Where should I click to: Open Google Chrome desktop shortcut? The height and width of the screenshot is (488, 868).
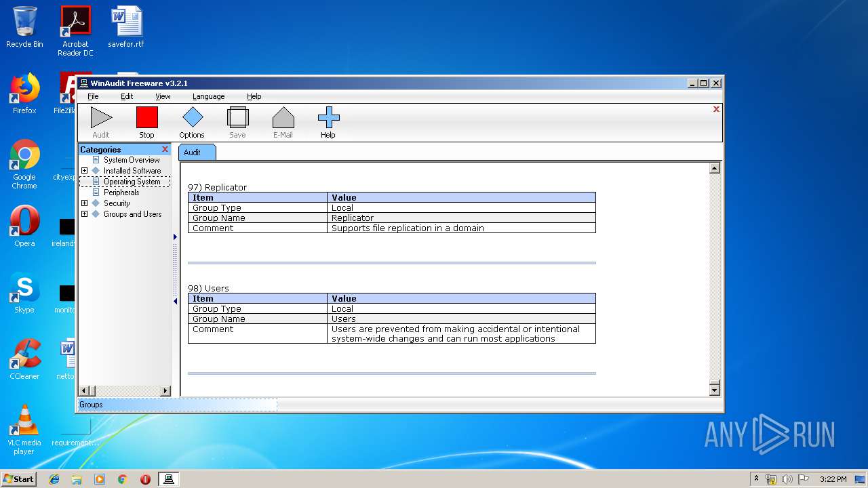24,164
